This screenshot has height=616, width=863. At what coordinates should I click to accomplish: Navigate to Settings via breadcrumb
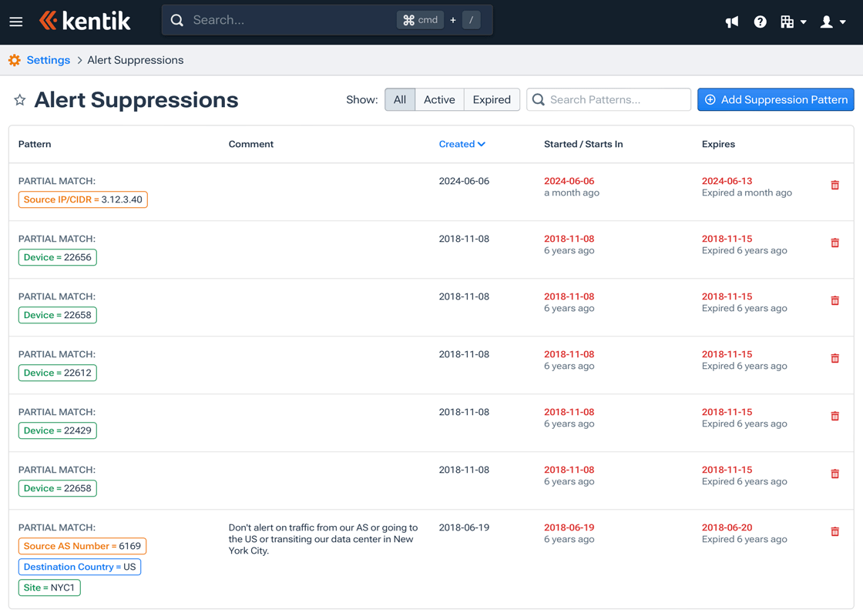pyautogui.click(x=48, y=59)
